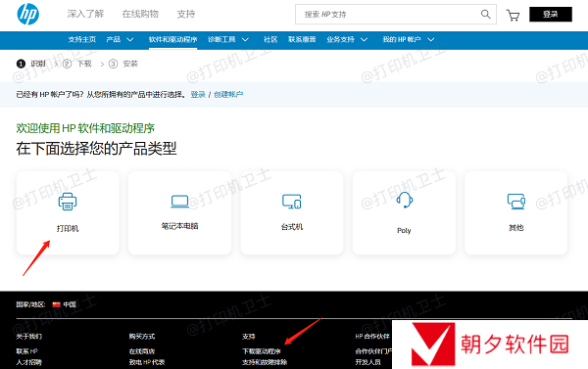Open 人才招聘 footer link

click(x=28, y=362)
